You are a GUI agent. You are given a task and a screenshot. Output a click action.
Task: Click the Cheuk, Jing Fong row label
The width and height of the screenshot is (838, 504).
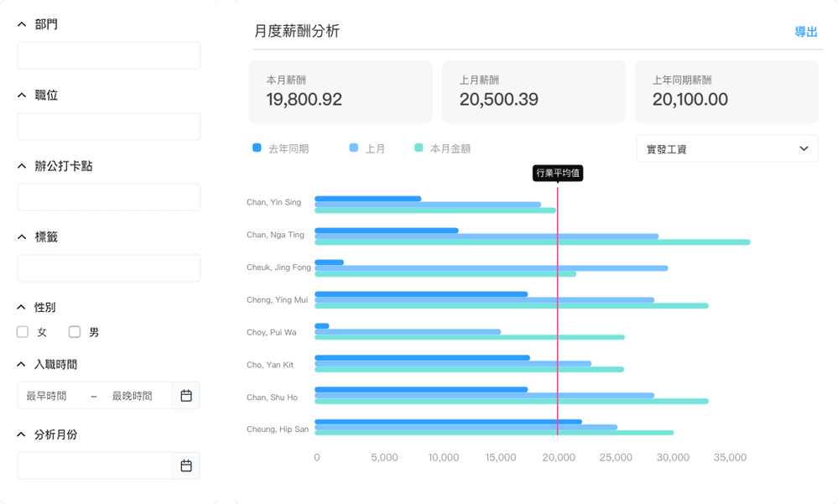(x=278, y=268)
